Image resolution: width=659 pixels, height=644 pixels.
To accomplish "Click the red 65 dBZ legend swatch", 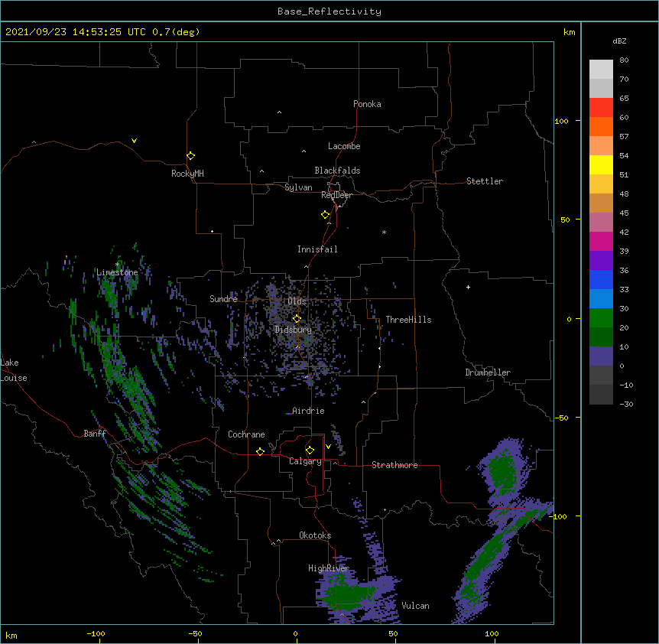I will pyautogui.click(x=601, y=107).
